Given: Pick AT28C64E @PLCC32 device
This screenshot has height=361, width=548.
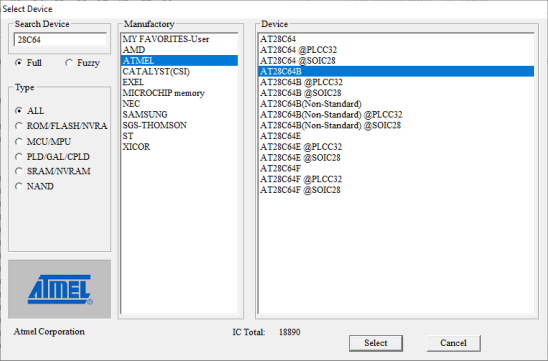Looking at the screenshot, I should coord(396,147).
